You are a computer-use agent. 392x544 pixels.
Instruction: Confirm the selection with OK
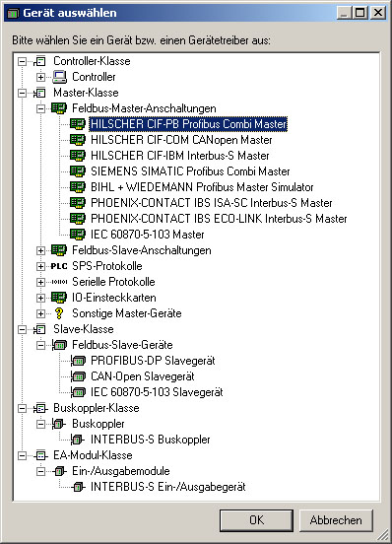click(256, 520)
